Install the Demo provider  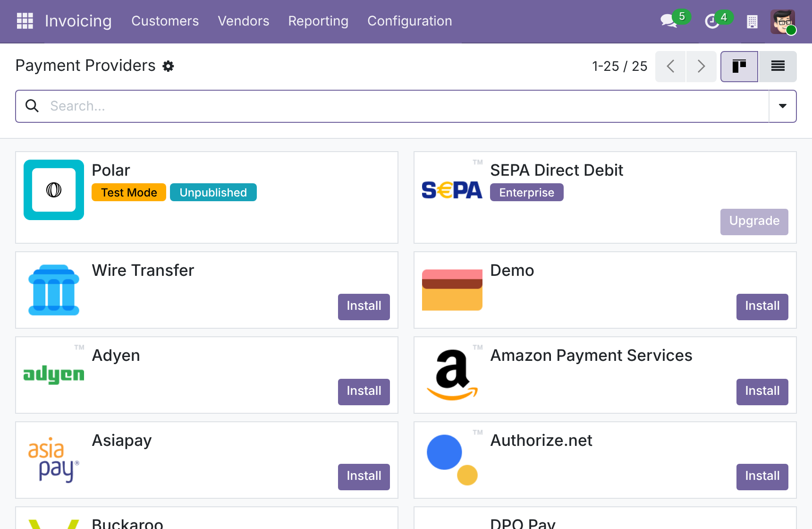coord(762,307)
